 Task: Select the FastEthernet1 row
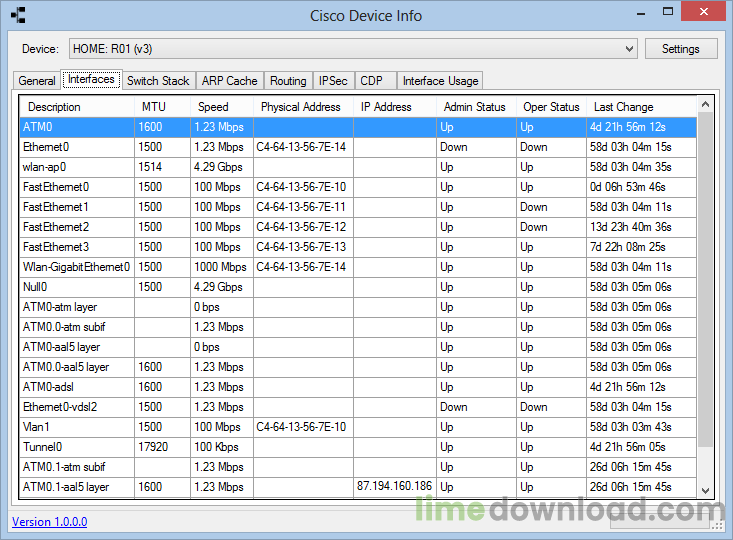click(358, 207)
